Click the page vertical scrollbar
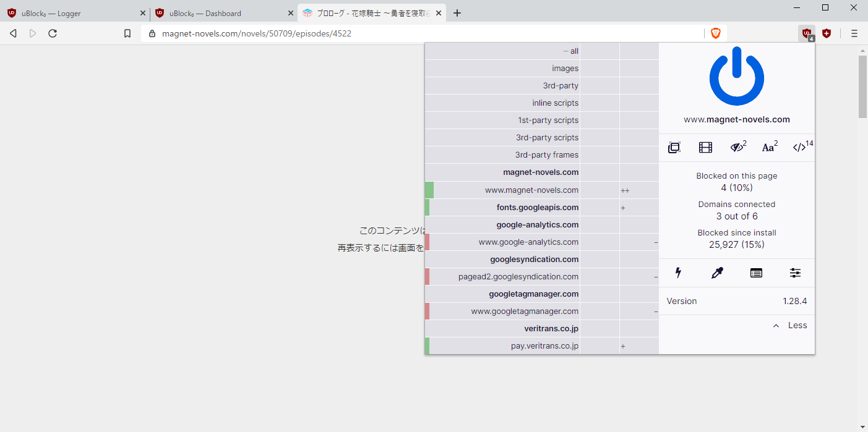 (862, 87)
